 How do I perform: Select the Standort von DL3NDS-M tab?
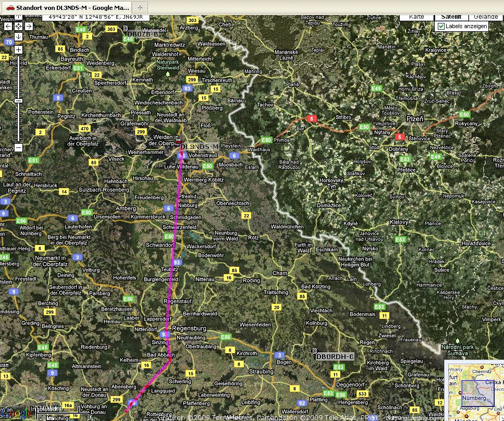tap(66, 7)
